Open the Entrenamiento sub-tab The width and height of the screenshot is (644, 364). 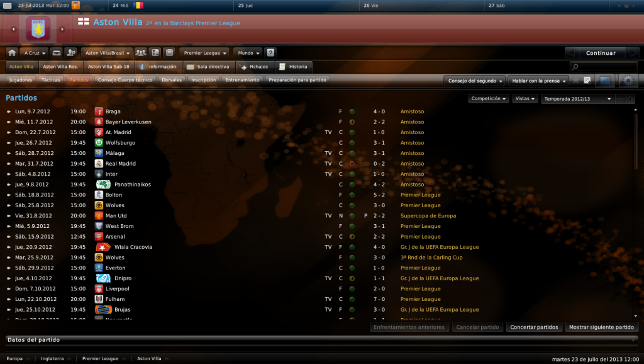tap(242, 80)
